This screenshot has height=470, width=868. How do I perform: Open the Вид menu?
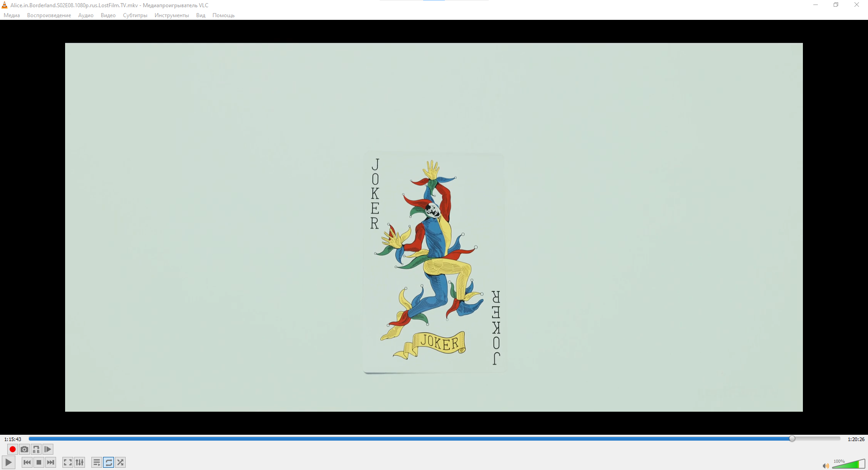tap(201, 15)
